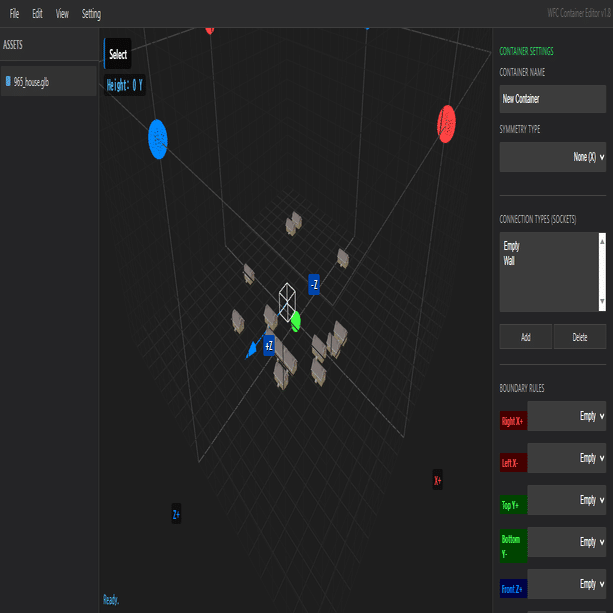Click the green sphere gizmo handle
This screenshot has width=613, height=613.
[x=296, y=321]
